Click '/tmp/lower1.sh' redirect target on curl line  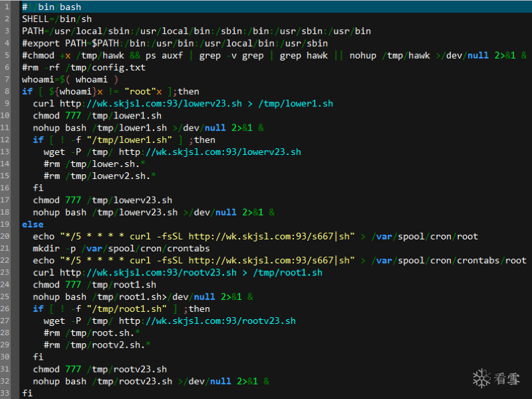295,104
